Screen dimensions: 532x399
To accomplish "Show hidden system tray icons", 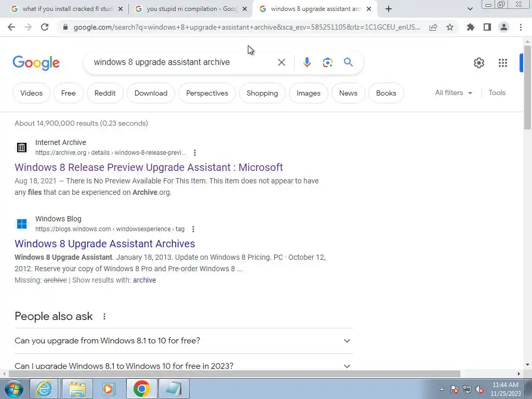I will coord(442,389).
